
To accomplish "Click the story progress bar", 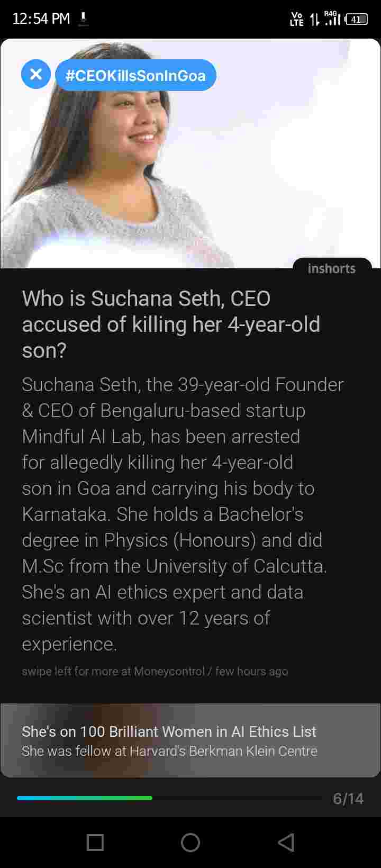I will pos(169,798).
